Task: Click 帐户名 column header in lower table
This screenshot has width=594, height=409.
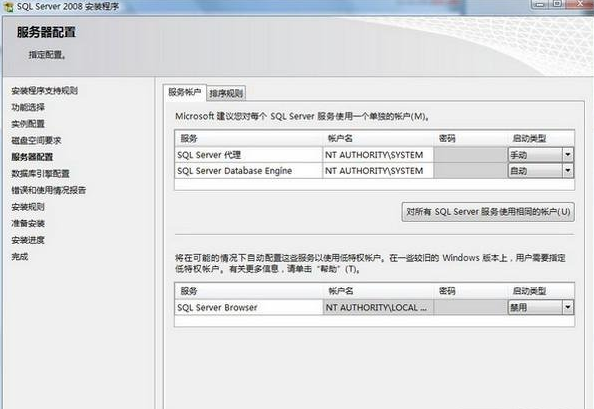Action: [378, 291]
